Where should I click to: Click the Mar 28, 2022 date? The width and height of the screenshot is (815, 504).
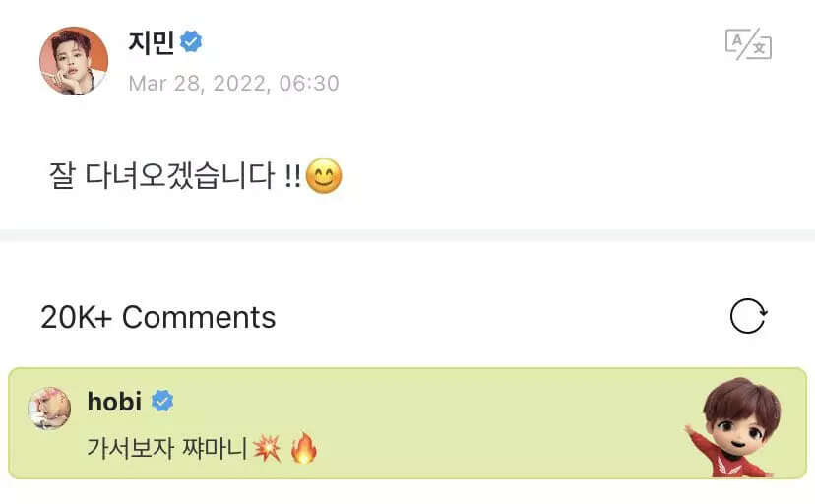click(200, 83)
